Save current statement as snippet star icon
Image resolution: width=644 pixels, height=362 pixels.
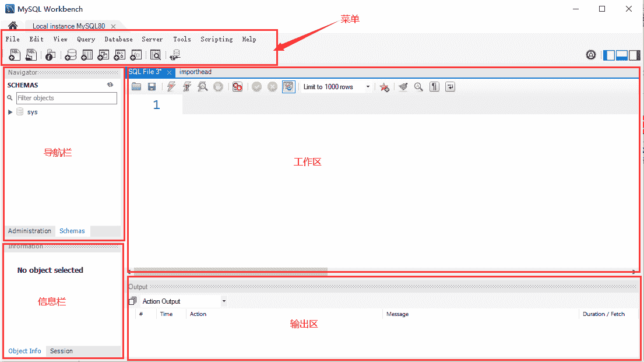coord(385,87)
